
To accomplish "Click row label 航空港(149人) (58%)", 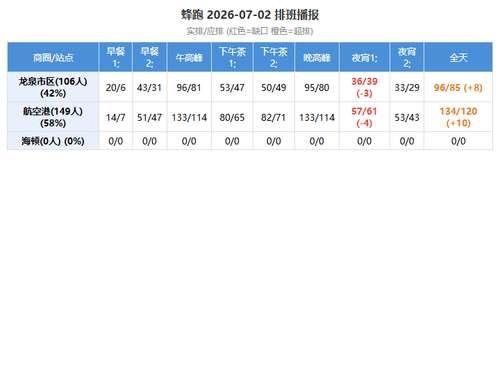I will point(53,117).
